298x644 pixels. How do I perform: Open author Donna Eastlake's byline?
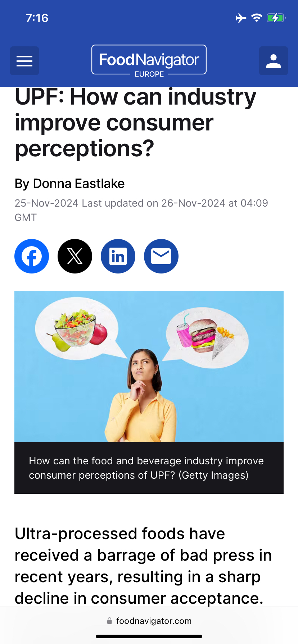(70, 184)
